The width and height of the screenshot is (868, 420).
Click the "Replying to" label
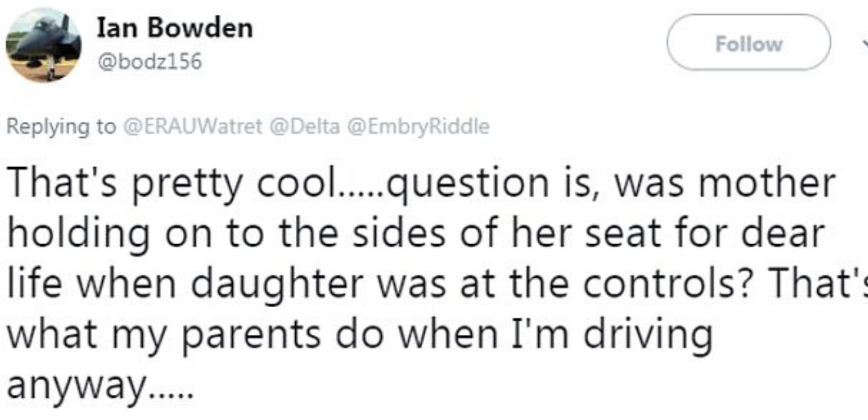[61, 127]
